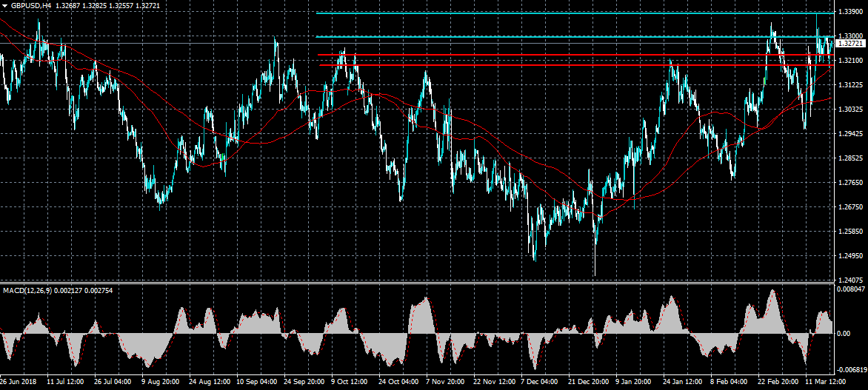This screenshot has width=868, height=390.
Task: Select the topmost cyan horizontal line
Action: coord(518,13)
